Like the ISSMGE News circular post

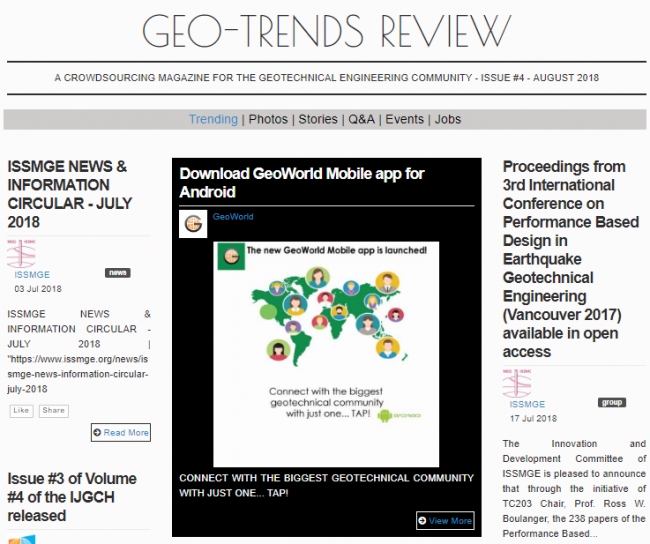pos(21,410)
